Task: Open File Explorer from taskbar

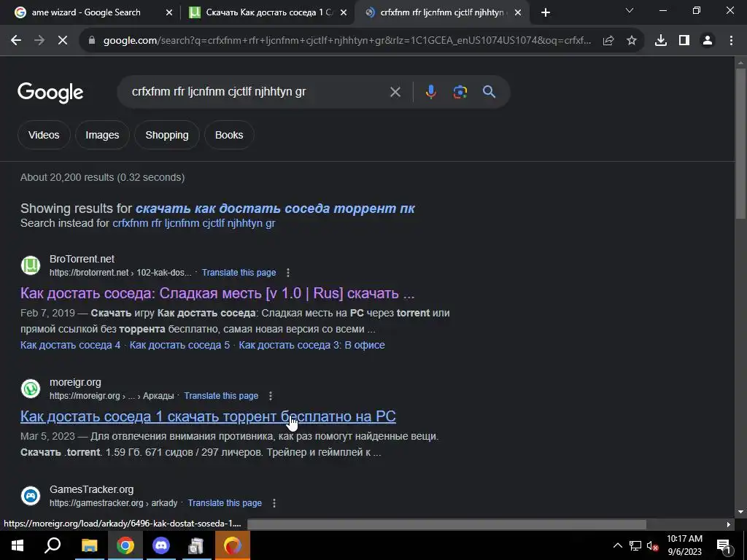Action: 89,545
